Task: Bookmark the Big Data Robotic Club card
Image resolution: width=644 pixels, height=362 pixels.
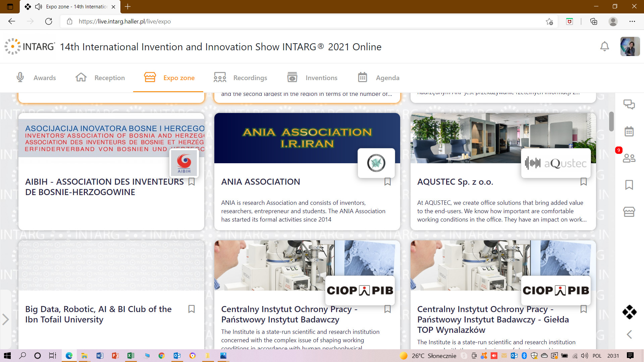Action: 192,309
